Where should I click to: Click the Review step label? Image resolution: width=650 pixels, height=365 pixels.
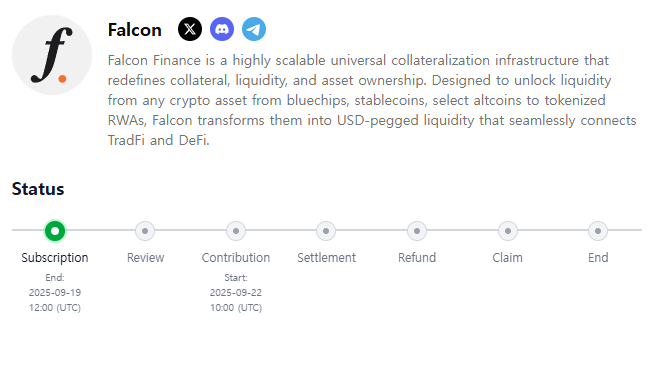point(146,258)
